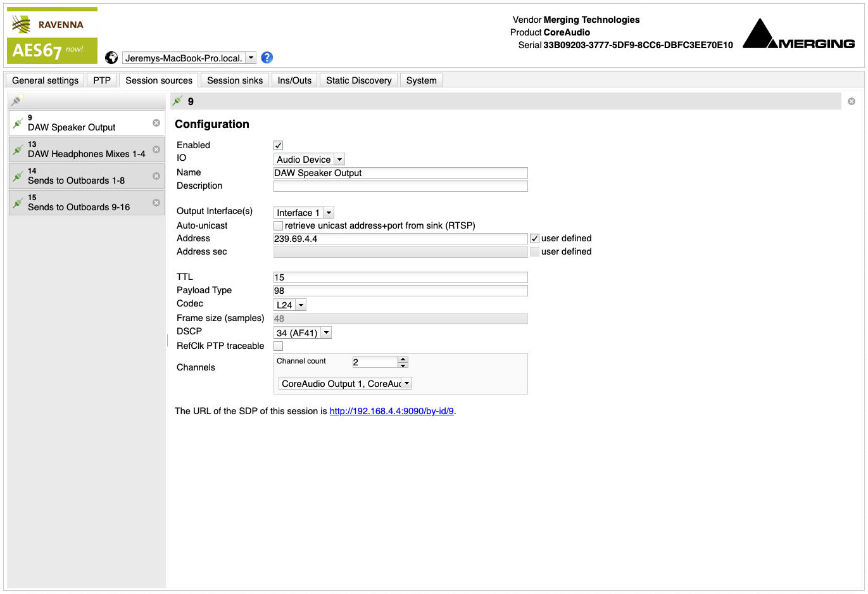This screenshot has height=594, width=868.
Task: Open the SDP session URL link
Action: pyautogui.click(x=391, y=411)
